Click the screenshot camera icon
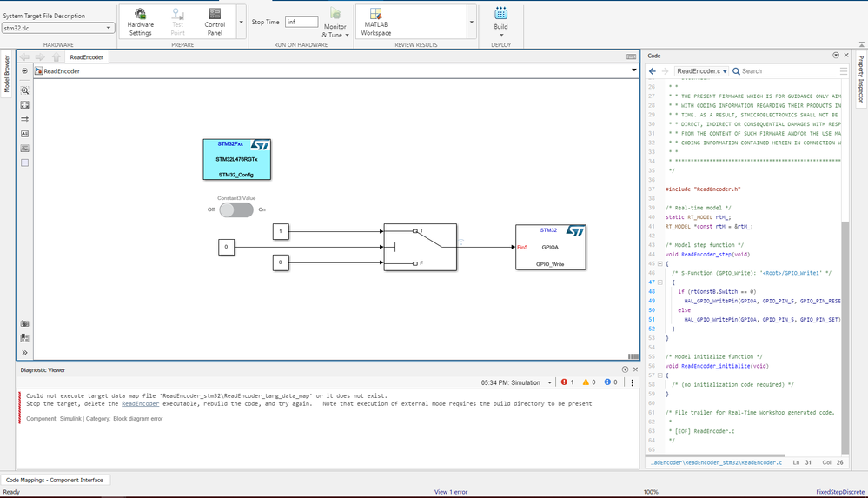868x498 pixels. 25,323
